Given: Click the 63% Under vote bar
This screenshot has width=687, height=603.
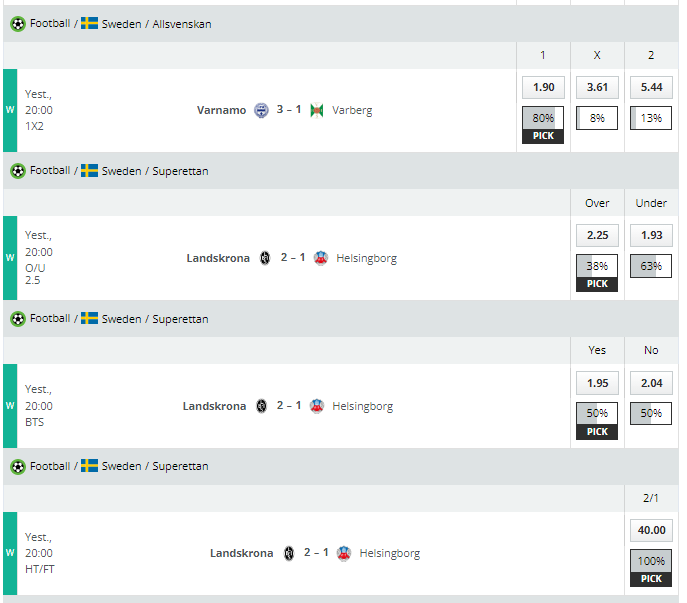Looking at the screenshot, I should (651, 266).
